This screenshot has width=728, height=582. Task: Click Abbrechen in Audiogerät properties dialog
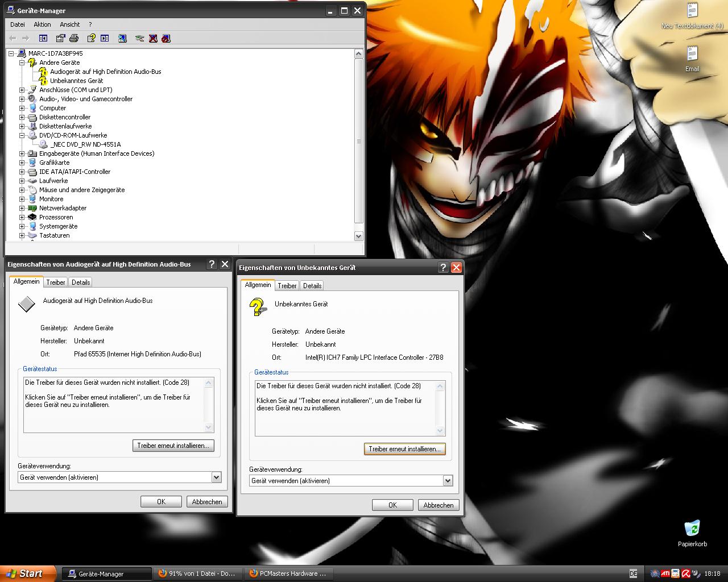pos(207,502)
